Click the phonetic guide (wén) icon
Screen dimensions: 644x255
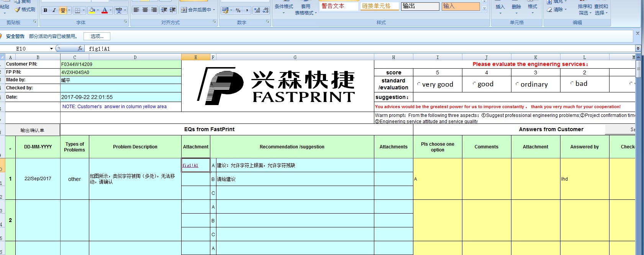click(x=119, y=10)
